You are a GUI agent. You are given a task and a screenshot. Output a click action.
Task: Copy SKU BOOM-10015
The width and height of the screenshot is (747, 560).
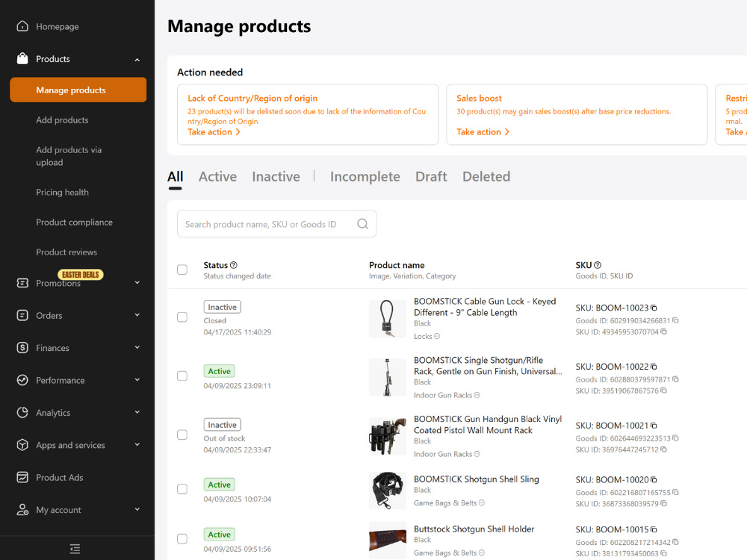coord(654,529)
